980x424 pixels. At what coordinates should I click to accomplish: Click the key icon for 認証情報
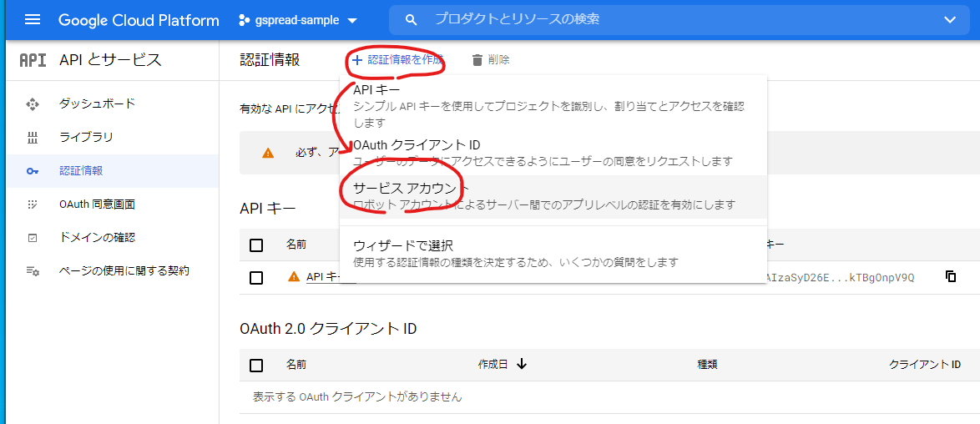point(33,171)
